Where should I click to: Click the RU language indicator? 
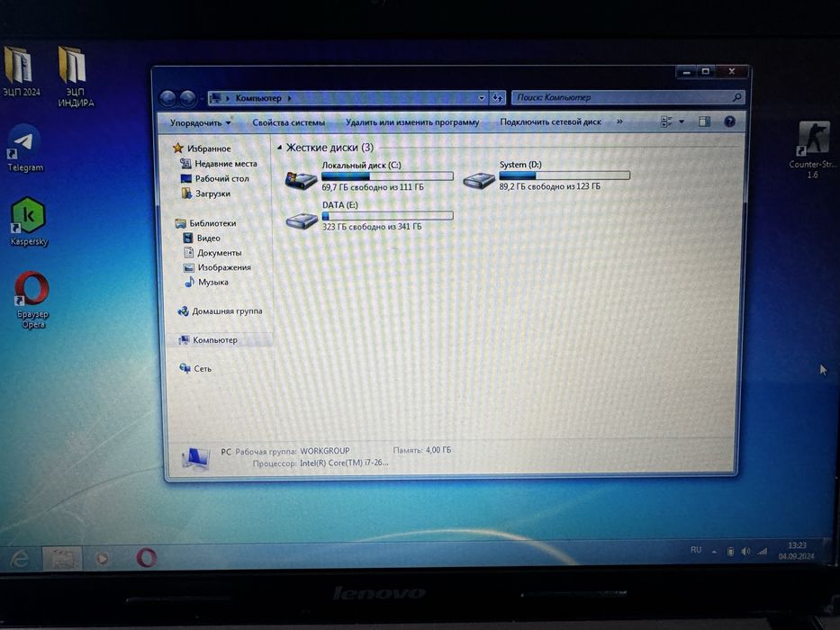696,550
